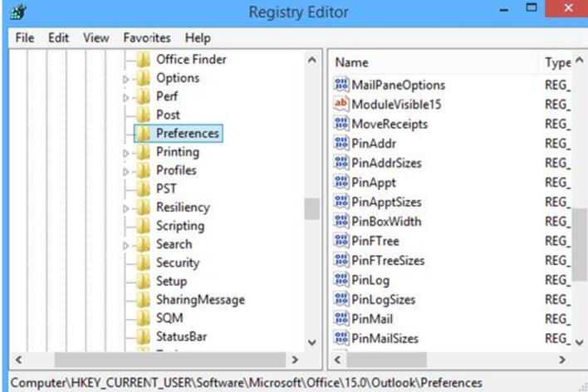
Task: Click the PST folder icon
Action: pyautogui.click(x=143, y=189)
